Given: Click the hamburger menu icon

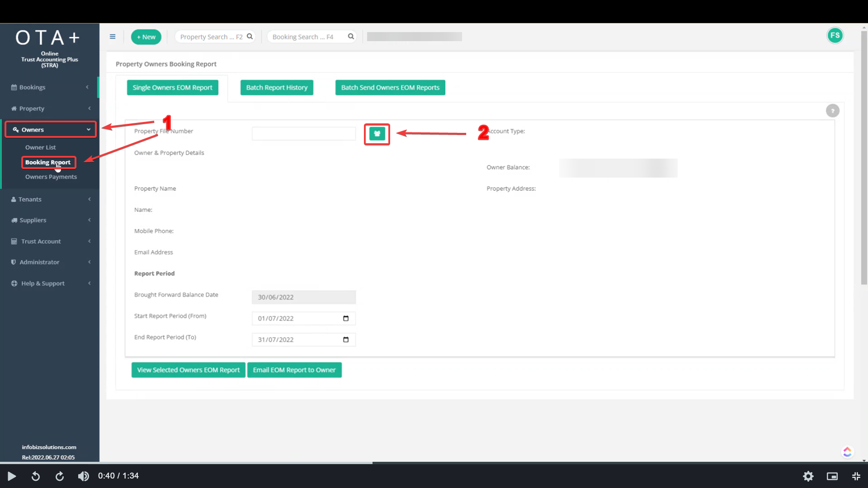Looking at the screenshot, I should 113,37.
